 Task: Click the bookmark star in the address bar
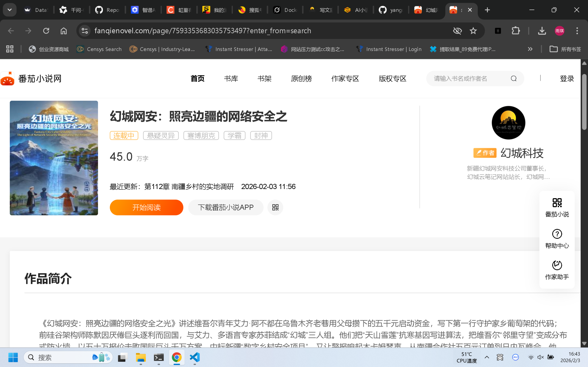[x=473, y=31]
